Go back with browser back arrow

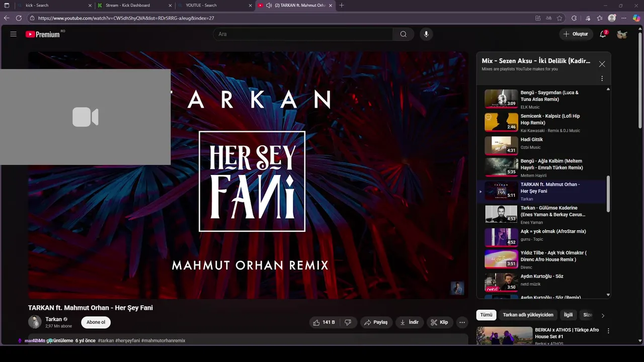[x=7, y=18]
